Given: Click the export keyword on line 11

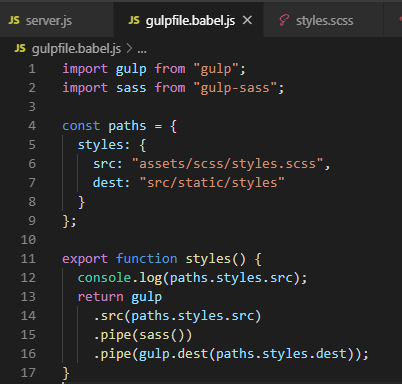Looking at the screenshot, I should (85, 259).
